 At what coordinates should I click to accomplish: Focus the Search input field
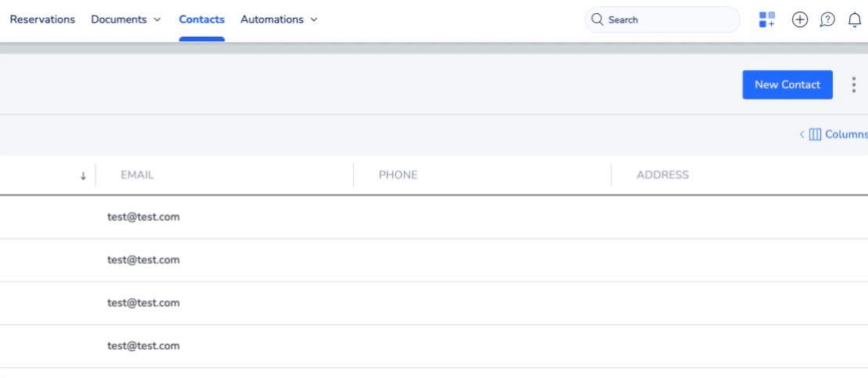point(668,20)
